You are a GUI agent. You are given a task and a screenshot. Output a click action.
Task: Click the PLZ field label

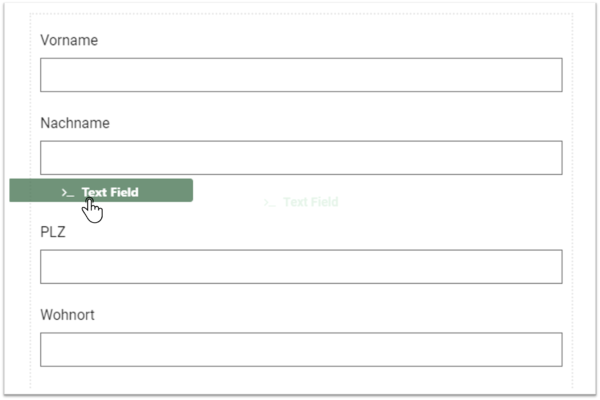coord(53,232)
